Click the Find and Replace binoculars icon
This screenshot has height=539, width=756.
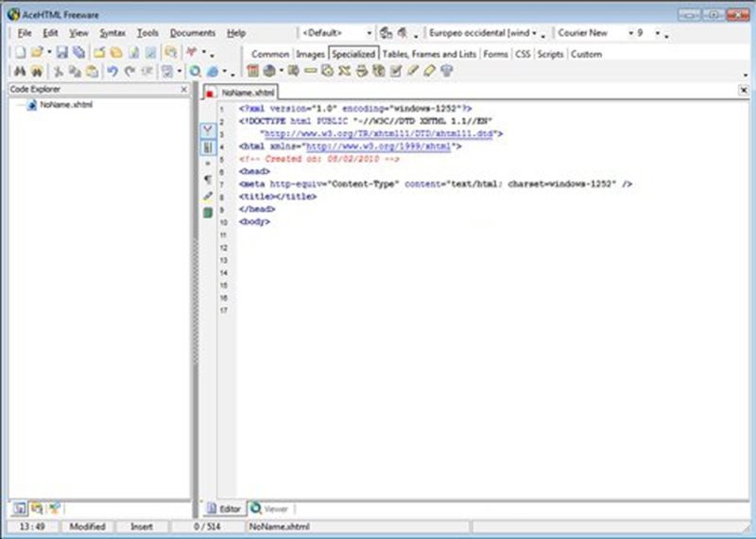click(37, 71)
